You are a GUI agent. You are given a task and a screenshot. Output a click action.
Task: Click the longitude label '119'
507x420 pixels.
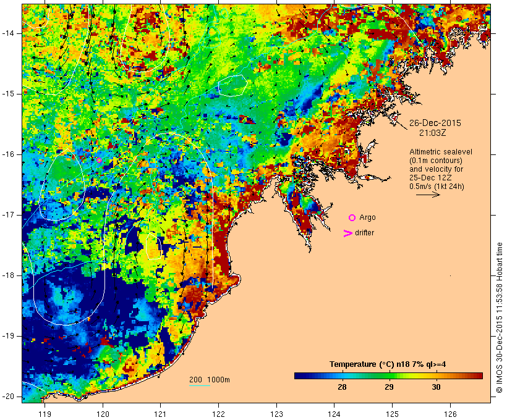45,414
